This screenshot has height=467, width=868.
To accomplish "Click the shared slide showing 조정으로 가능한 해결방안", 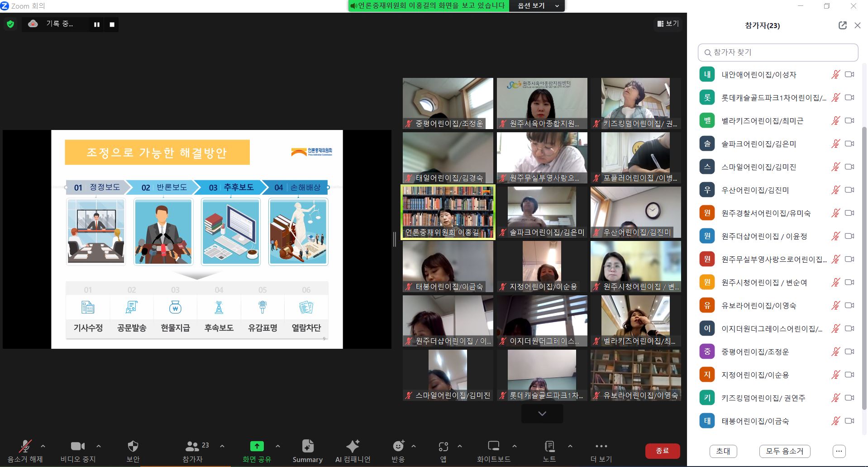I will coord(197,239).
